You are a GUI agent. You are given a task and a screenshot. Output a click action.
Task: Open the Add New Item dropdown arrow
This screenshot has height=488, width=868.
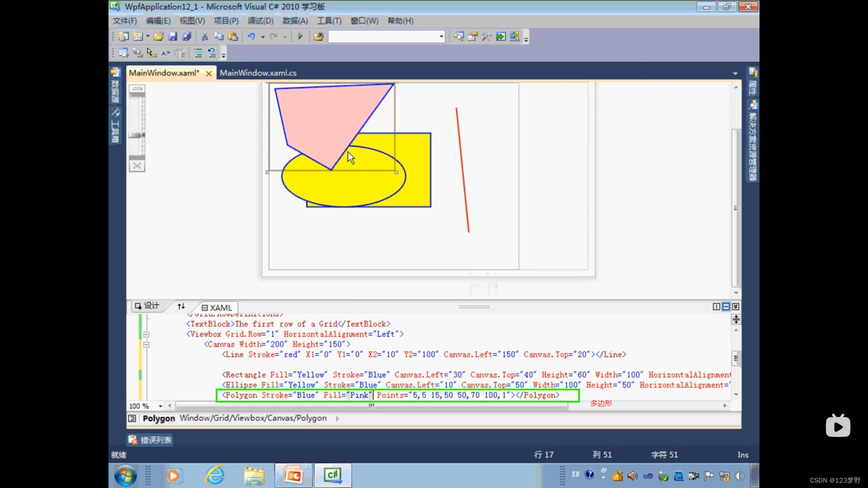coord(148,37)
